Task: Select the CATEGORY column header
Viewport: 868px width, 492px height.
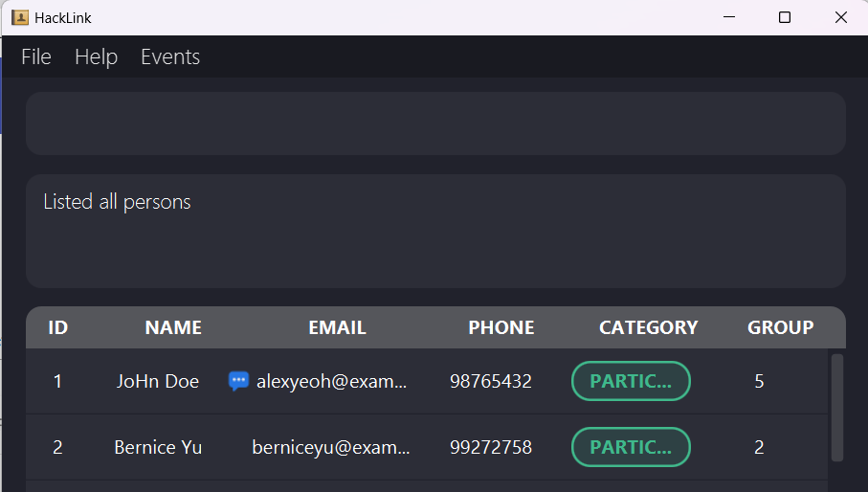Action: coord(649,327)
